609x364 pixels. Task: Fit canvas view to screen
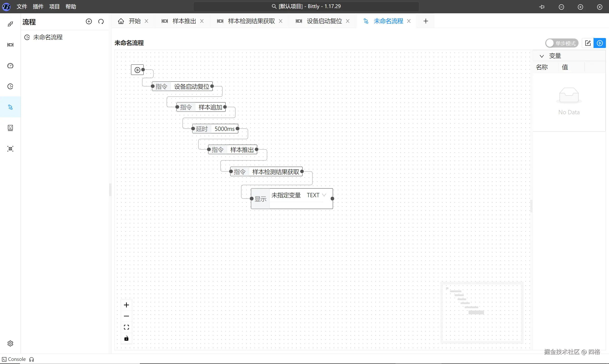tap(126, 327)
